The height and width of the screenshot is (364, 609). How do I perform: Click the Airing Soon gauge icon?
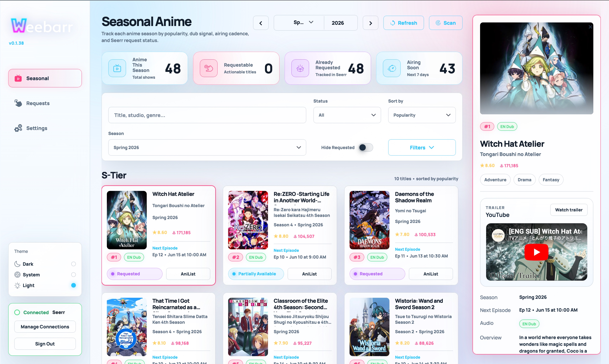click(392, 68)
